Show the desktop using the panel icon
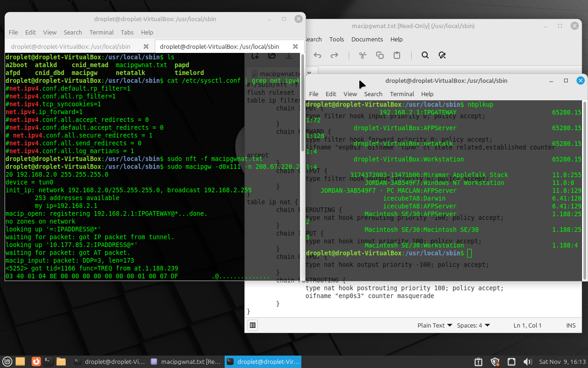 tap(20, 362)
